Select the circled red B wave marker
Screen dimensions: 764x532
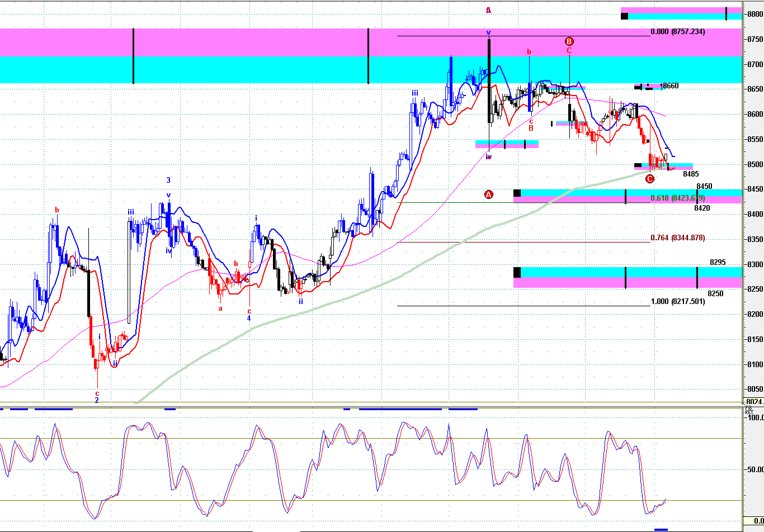point(569,41)
